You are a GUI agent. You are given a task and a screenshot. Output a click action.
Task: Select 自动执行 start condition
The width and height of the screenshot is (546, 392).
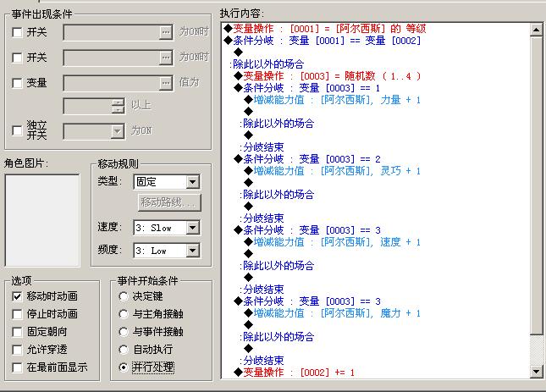point(124,350)
